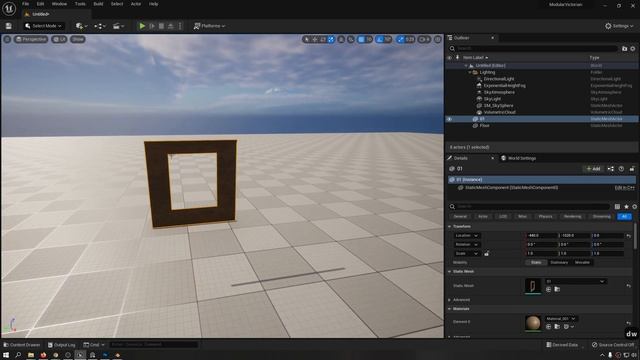Click the Unreal Engine logo

point(9,9)
